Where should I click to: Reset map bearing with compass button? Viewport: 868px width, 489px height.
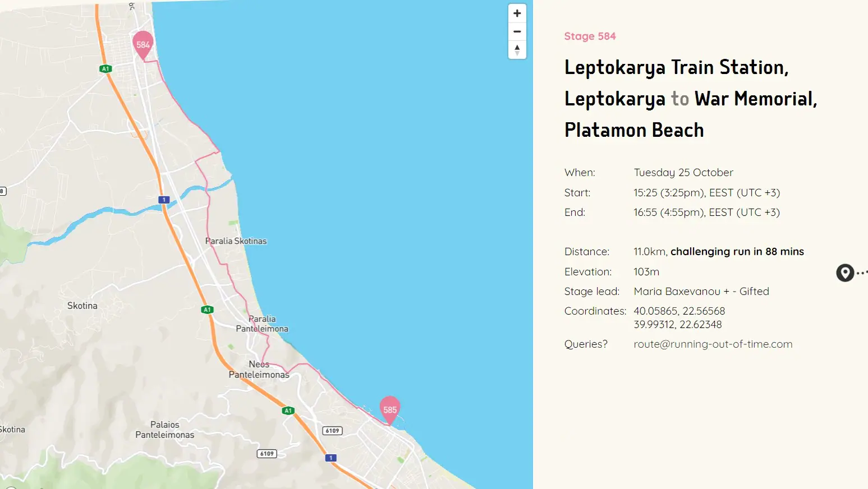[517, 50]
